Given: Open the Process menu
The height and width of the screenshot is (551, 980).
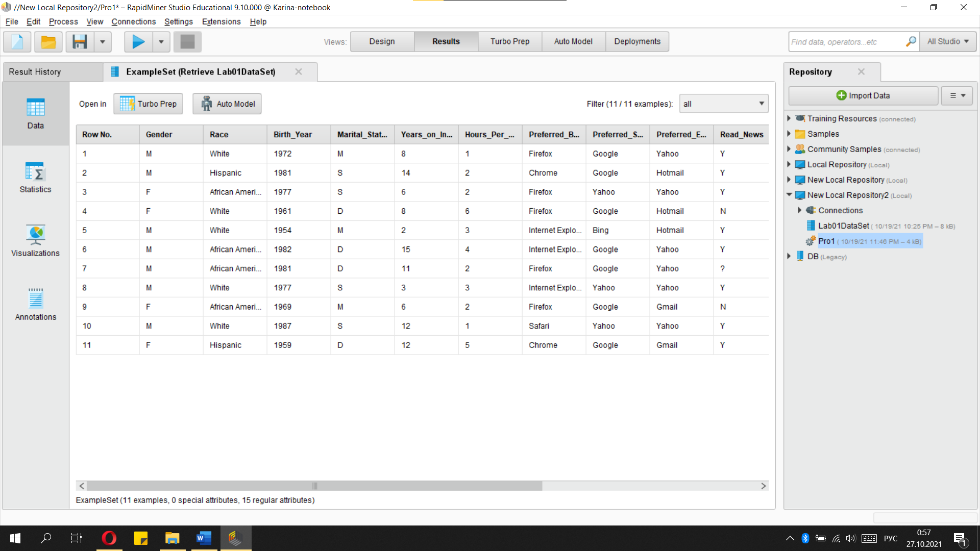Looking at the screenshot, I should (63, 21).
